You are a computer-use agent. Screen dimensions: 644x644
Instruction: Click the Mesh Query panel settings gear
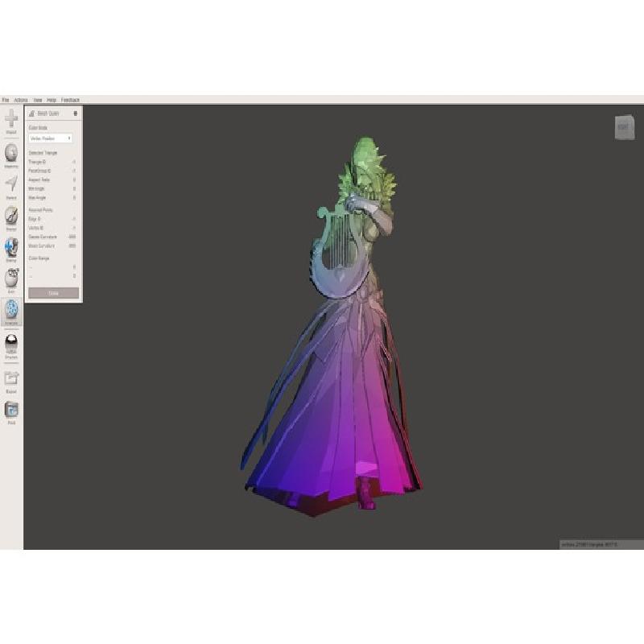coord(75,114)
